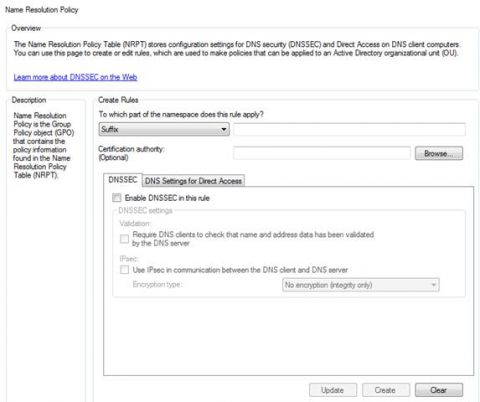The image size is (480, 402).
Task: Open DNS Settings for Direct Access tab
Action: 193,181
